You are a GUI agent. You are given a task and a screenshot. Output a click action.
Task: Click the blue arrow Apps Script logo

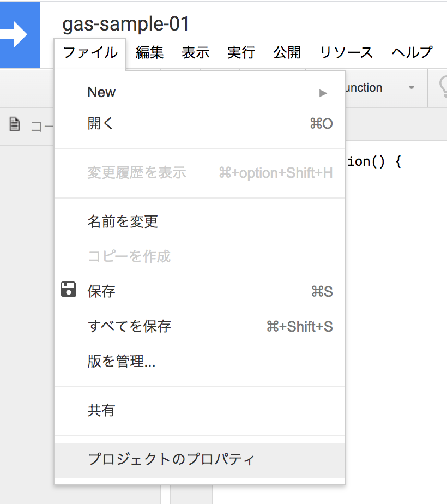pos(20,34)
